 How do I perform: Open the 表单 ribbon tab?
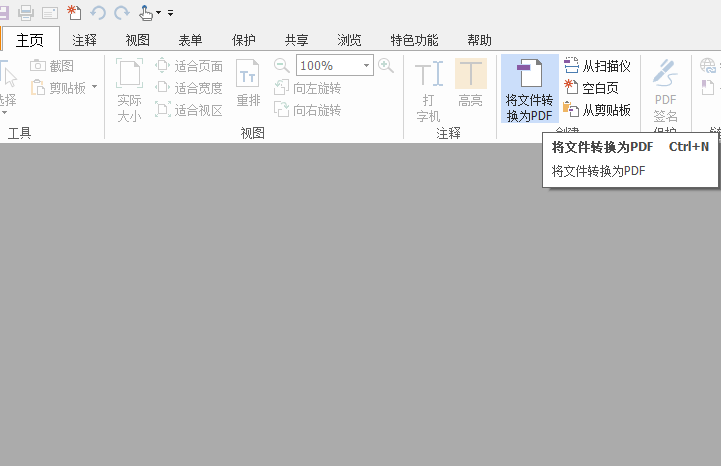coord(190,40)
